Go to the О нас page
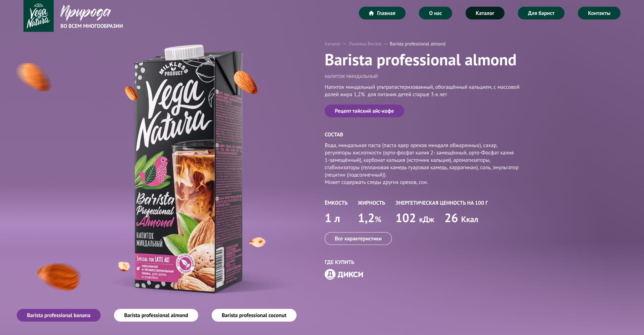The image size is (644, 335). click(435, 13)
